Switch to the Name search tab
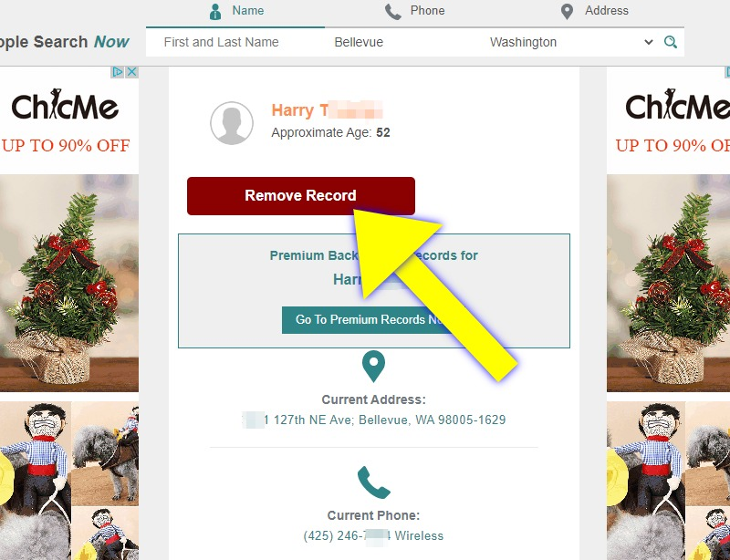This screenshot has height=560, width=730. [x=235, y=11]
